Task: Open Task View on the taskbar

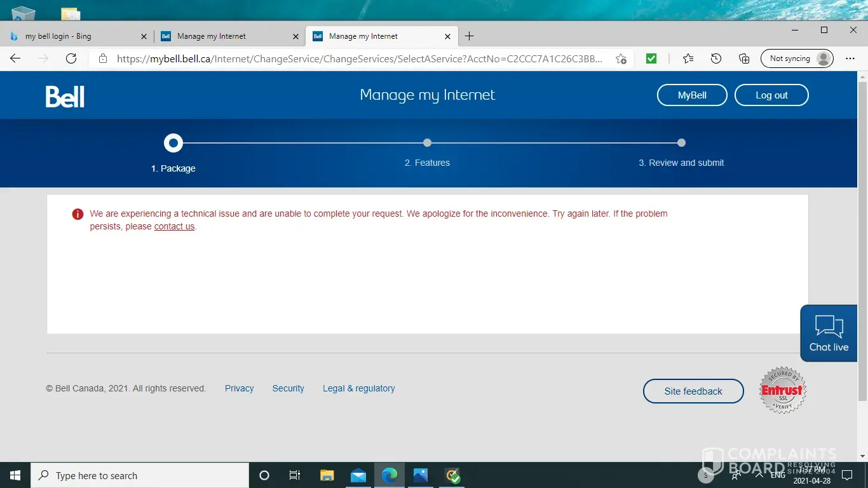Action: tap(295, 475)
